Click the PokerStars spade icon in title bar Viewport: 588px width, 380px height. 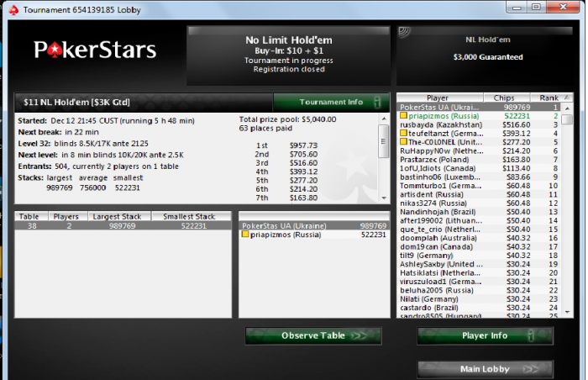point(14,10)
